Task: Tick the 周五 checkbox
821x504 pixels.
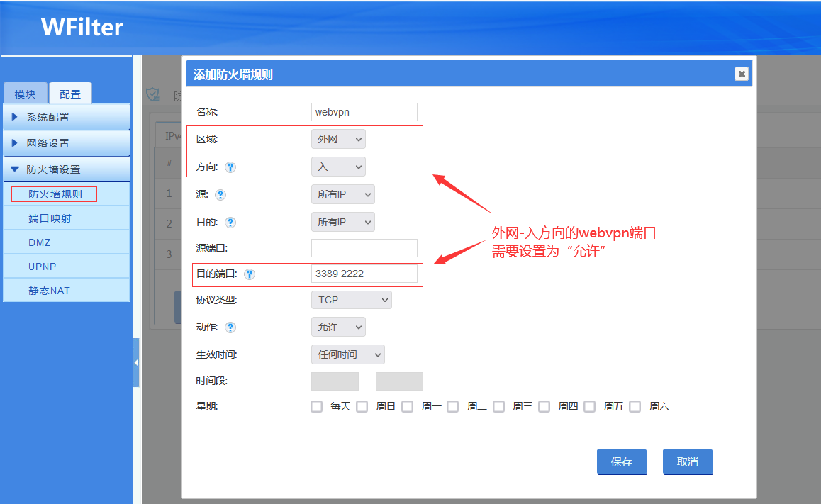Action: coord(589,407)
